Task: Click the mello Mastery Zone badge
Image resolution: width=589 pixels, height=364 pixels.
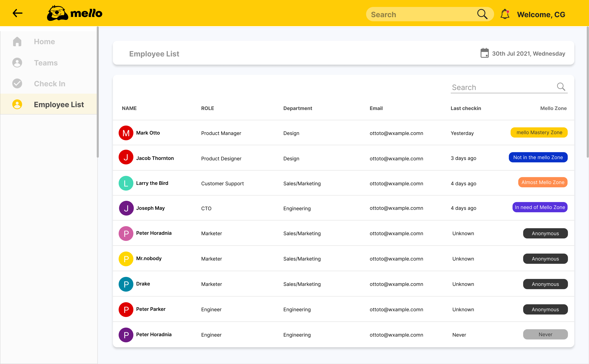Action: pos(539,132)
